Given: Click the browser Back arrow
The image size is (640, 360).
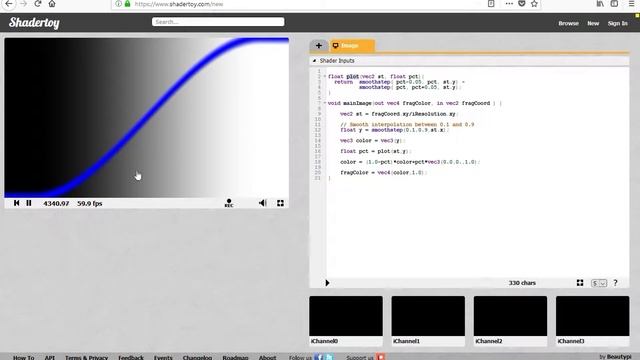Looking at the screenshot, I should point(9,4).
